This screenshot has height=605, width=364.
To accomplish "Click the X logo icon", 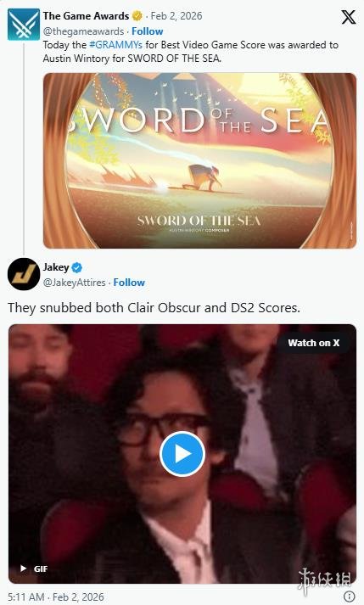I will pyautogui.click(x=348, y=17).
